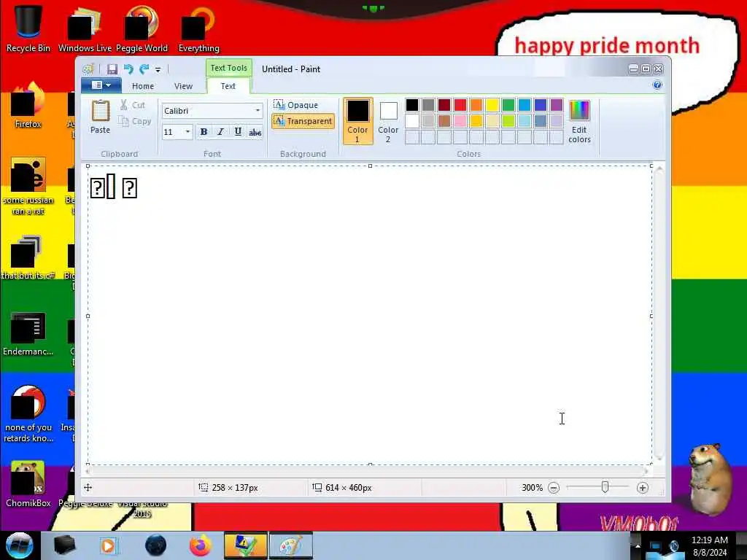This screenshot has width=747, height=560.
Task: Open the Recycle Bin desktop icon
Action: [28, 28]
